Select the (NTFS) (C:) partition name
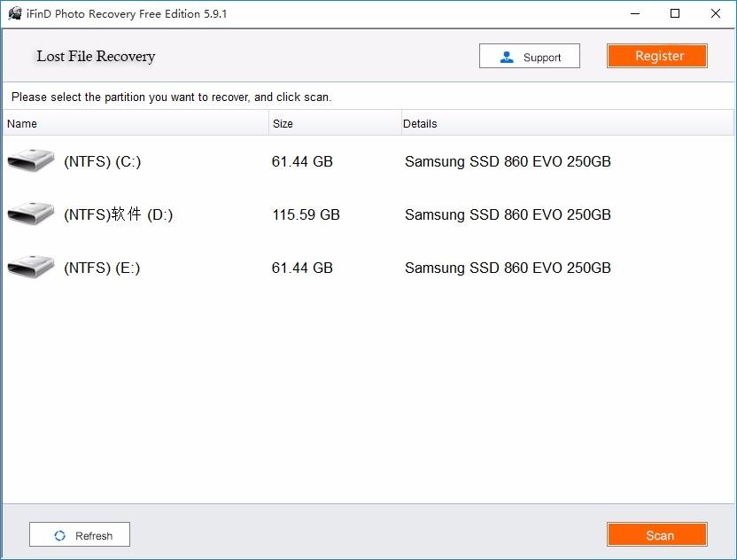This screenshot has width=737, height=560. (103, 161)
